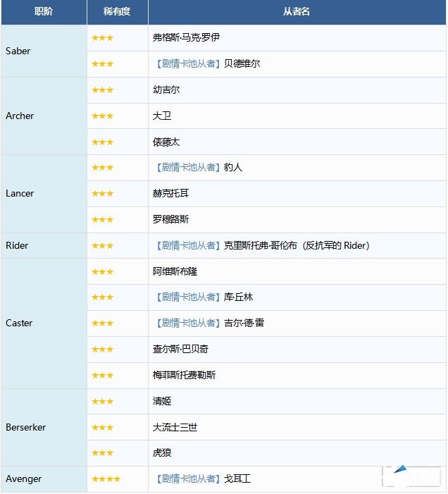Follow 剧情卡池从者 link beside 库·丘林

point(187,297)
